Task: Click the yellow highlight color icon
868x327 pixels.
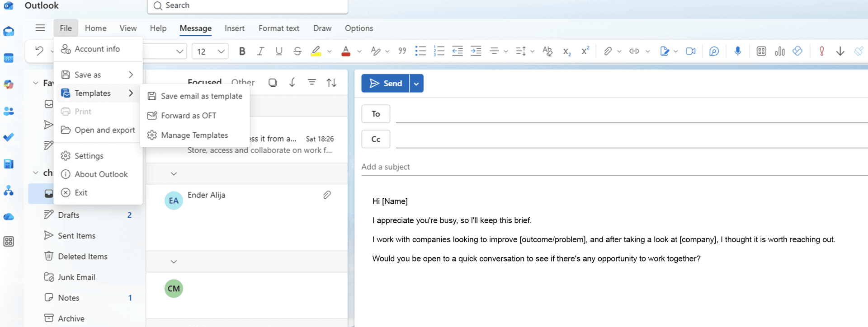Action: [x=316, y=51]
